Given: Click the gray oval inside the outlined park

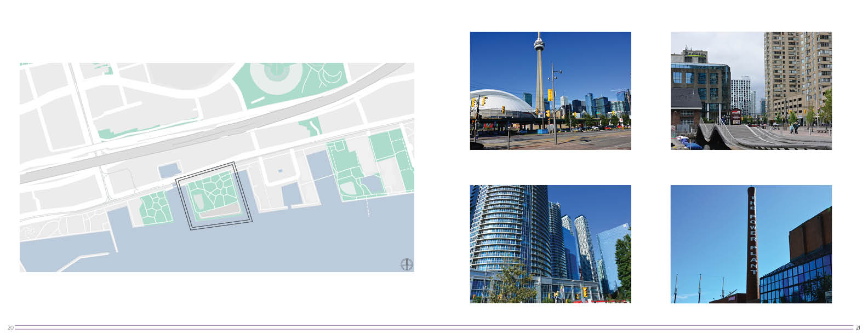Looking at the screenshot, I should click(219, 211).
